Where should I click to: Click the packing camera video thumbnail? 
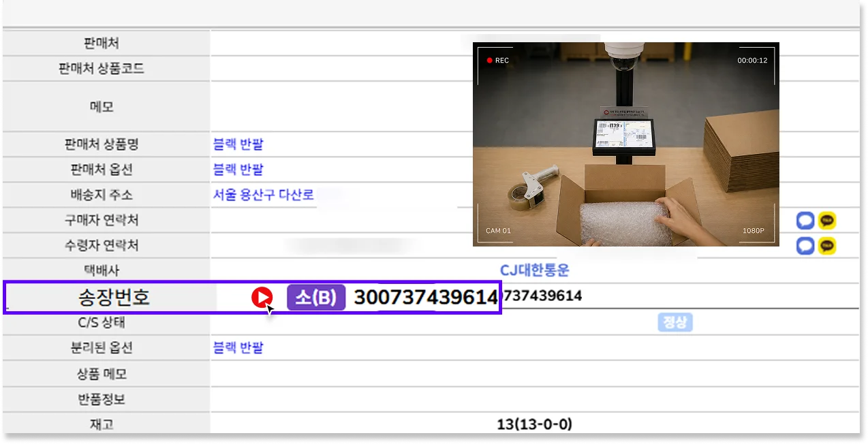[626, 144]
